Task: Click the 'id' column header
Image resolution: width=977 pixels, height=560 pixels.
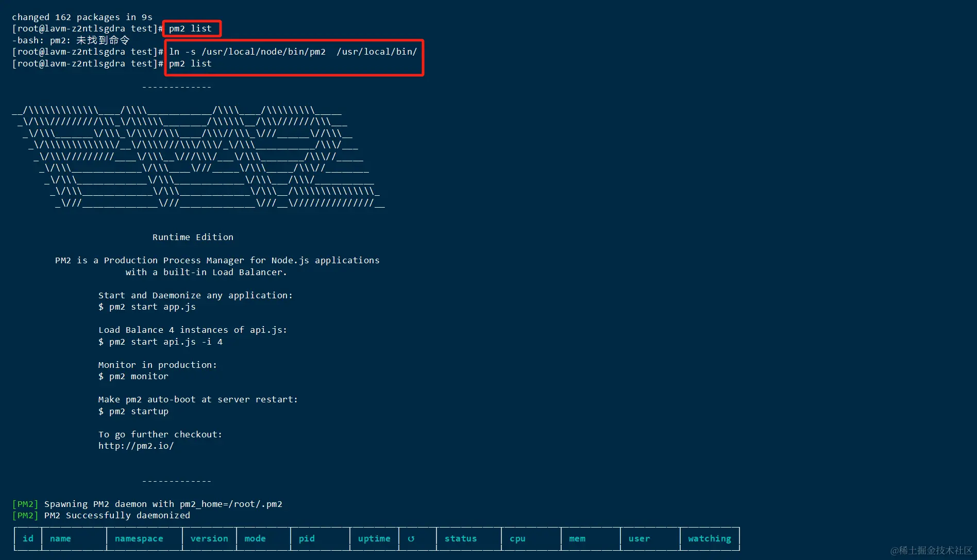Action: 28,538
